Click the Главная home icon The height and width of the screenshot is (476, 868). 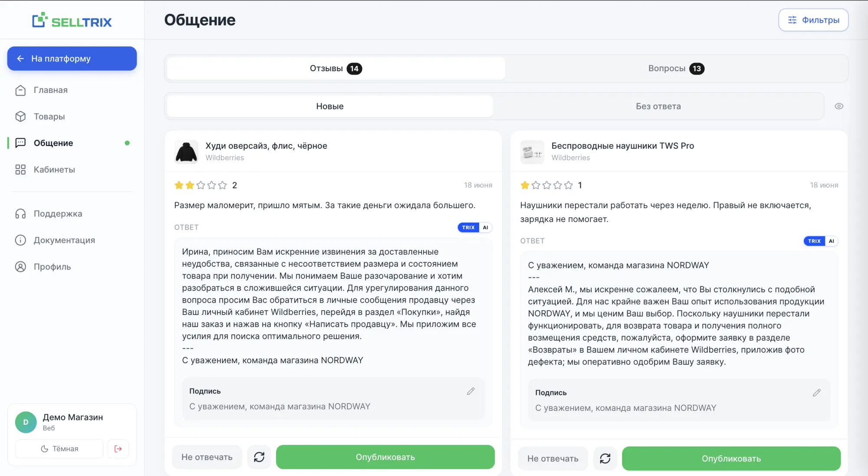pos(20,90)
